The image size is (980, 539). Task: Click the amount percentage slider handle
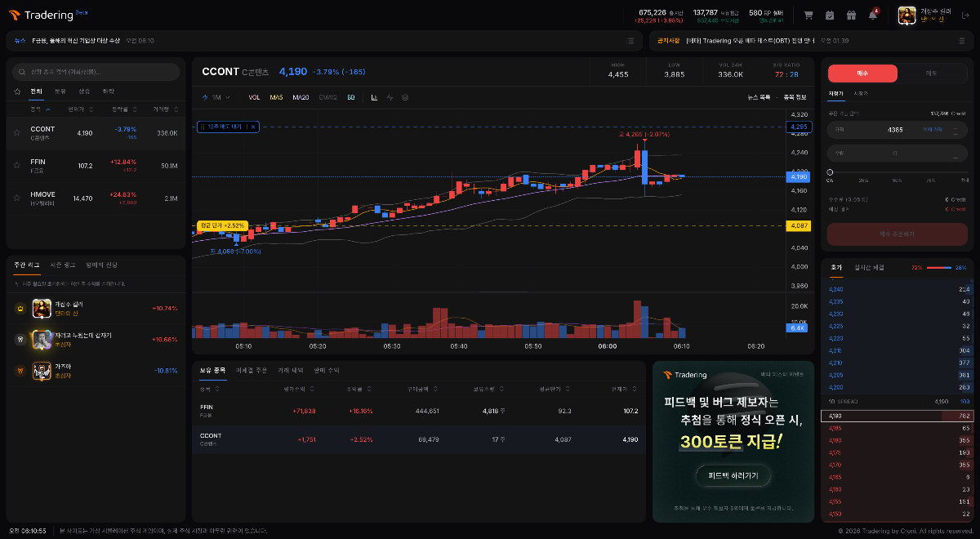tap(831, 171)
